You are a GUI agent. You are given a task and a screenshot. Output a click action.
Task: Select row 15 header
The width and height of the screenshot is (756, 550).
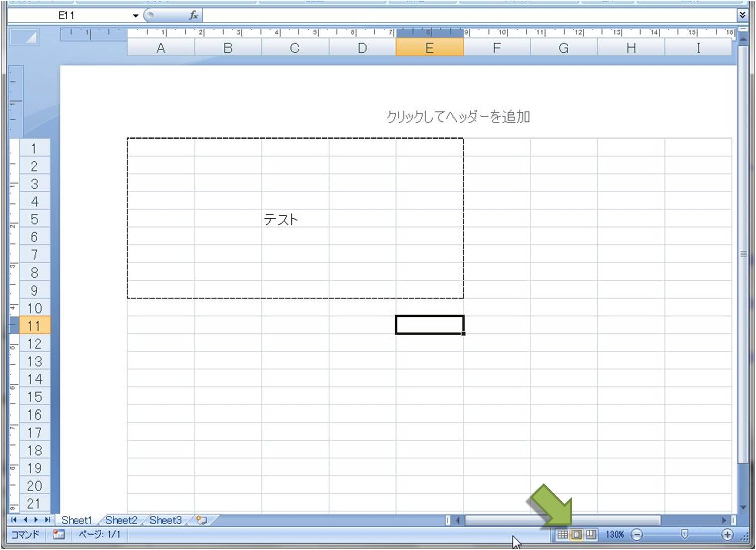[34, 397]
